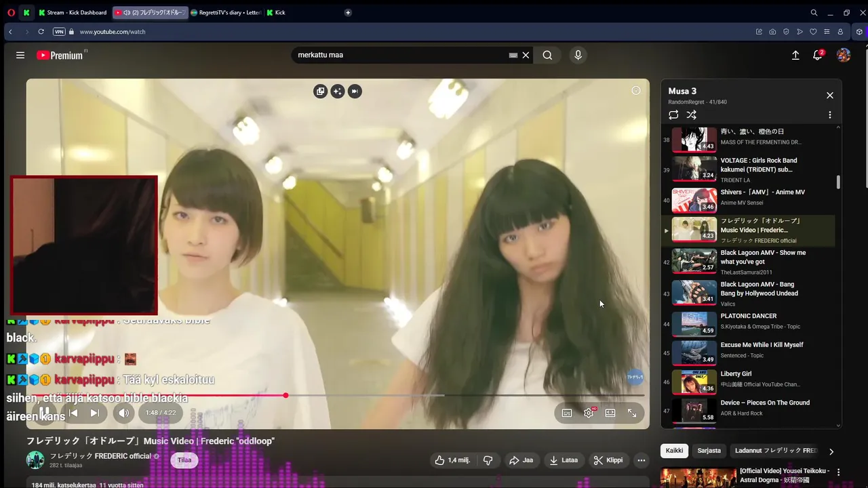Open Yousei Teikoku Astral Dogma recommended video
Screen dimensions: 868x488
[x=746, y=477]
